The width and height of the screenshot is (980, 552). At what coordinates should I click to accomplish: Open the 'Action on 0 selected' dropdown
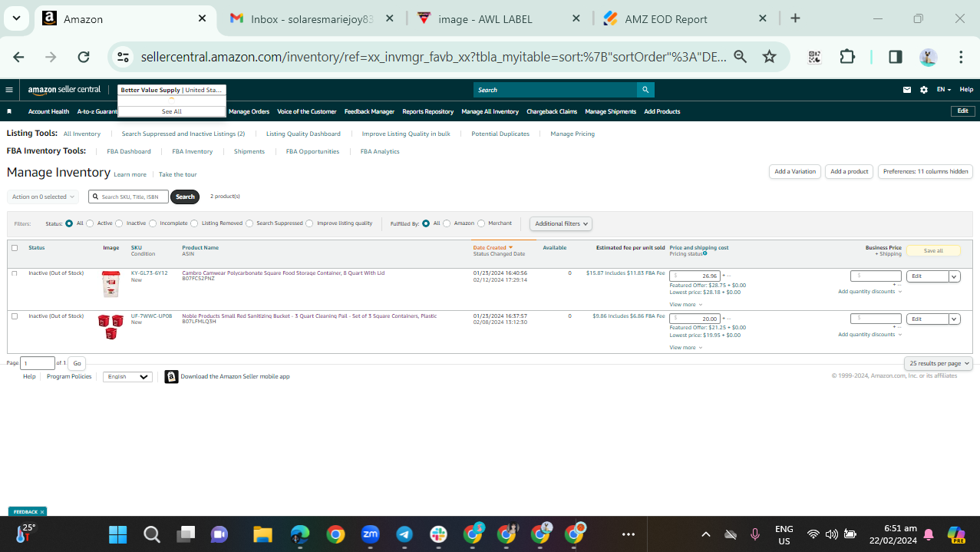(43, 197)
